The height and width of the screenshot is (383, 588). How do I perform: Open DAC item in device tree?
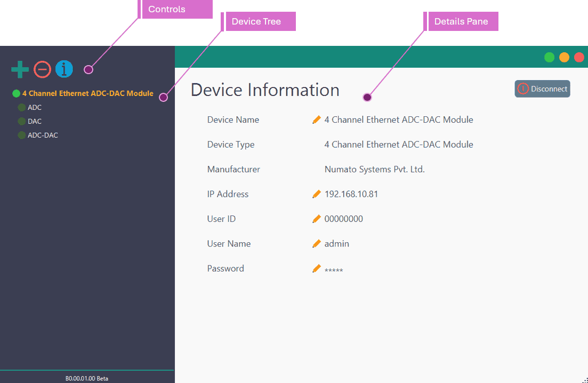coord(35,122)
